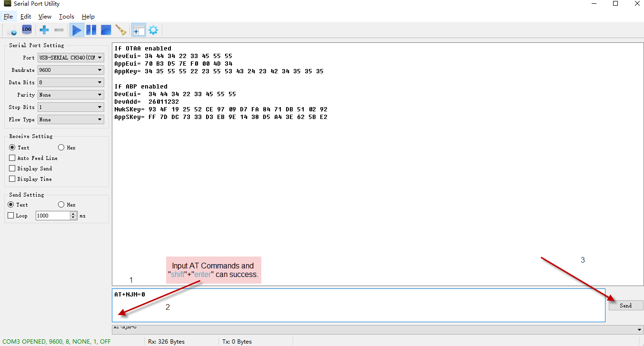Click the COM3 OPENED status text
This screenshot has width=644, height=346.
pos(57,342)
